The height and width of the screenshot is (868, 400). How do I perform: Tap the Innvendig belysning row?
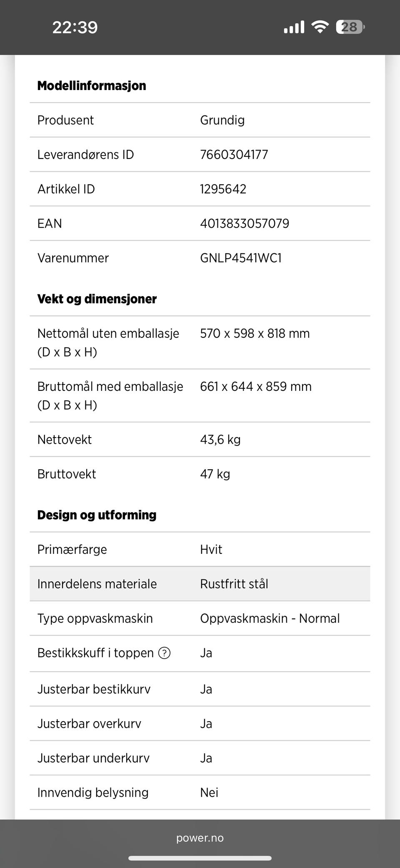click(200, 793)
